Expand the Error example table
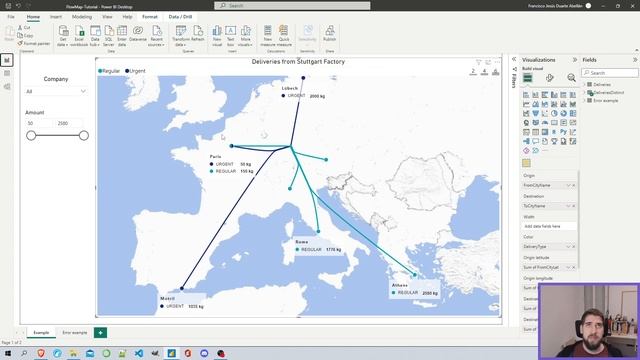 click(x=584, y=100)
